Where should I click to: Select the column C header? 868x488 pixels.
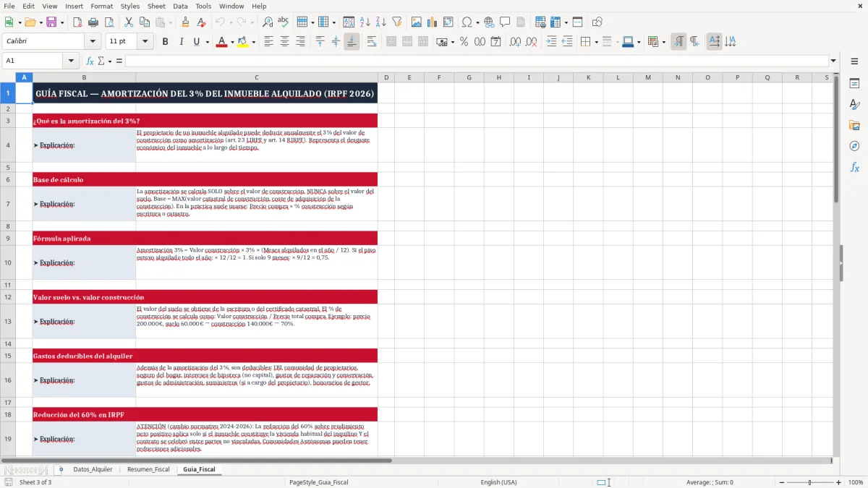pyautogui.click(x=256, y=77)
